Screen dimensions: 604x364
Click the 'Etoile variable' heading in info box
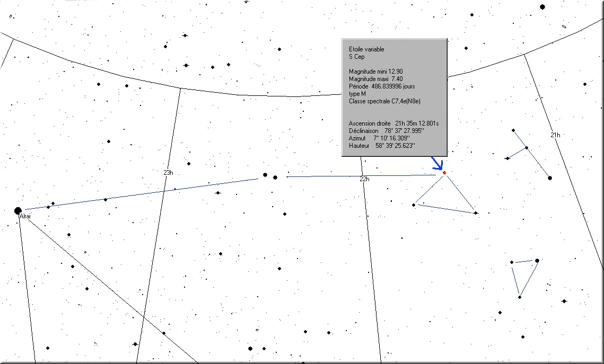tap(366, 49)
